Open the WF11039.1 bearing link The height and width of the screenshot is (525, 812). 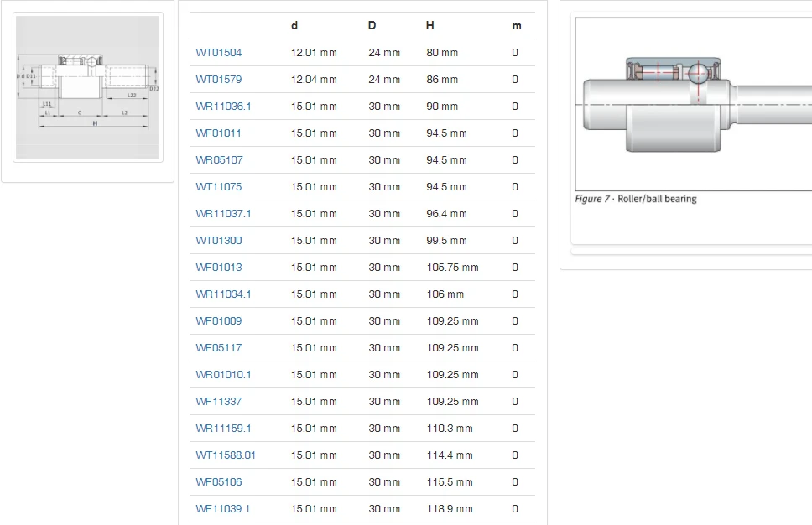tap(222, 509)
